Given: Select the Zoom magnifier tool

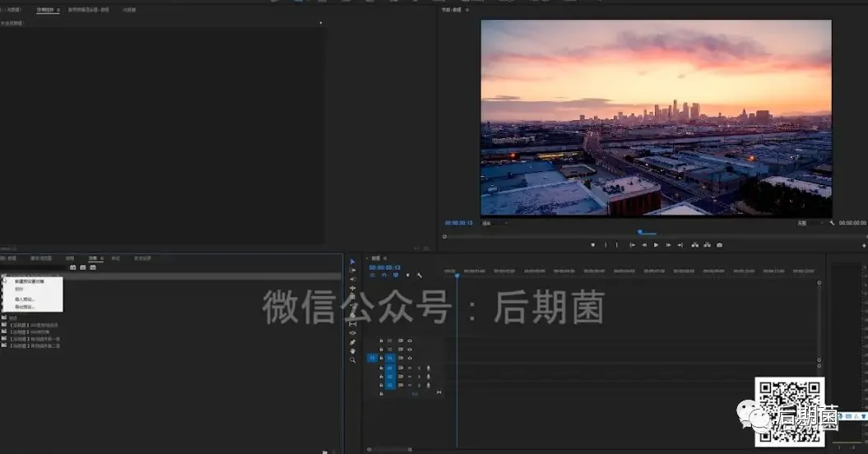Looking at the screenshot, I should [353, 360].
